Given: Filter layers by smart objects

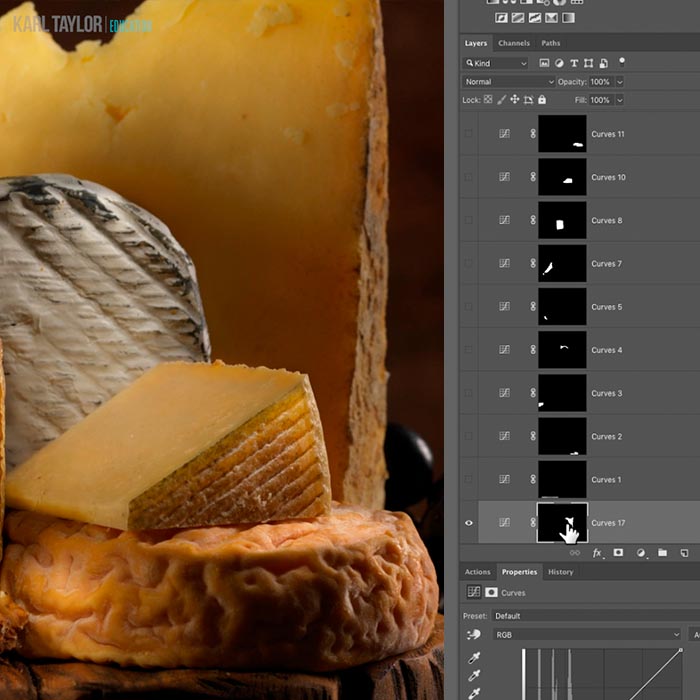Looking at the screenshot, I should pyautogui.click(x=604, y=63).
